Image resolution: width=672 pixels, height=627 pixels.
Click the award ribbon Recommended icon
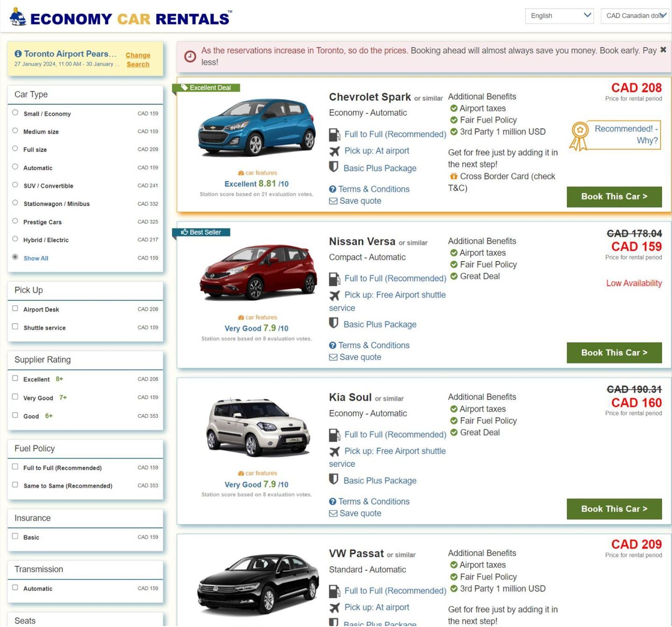click(x=579, y=136)
